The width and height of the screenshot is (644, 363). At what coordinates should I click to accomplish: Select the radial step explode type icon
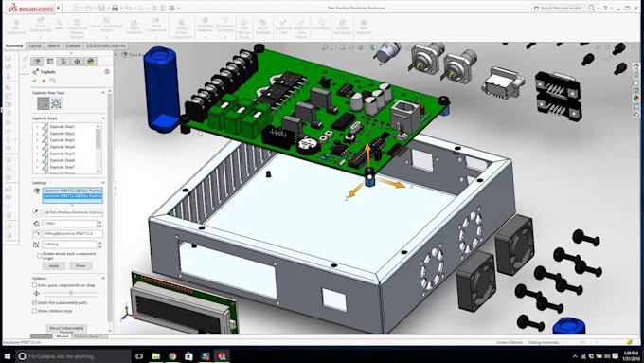click(x=56, y=103)
